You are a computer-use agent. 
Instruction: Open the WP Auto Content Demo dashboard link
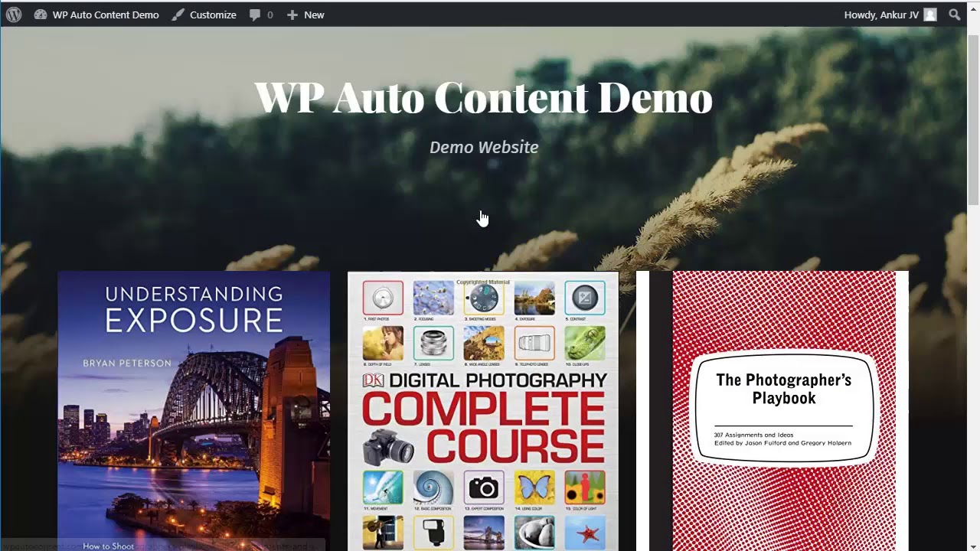click(96, 15)
